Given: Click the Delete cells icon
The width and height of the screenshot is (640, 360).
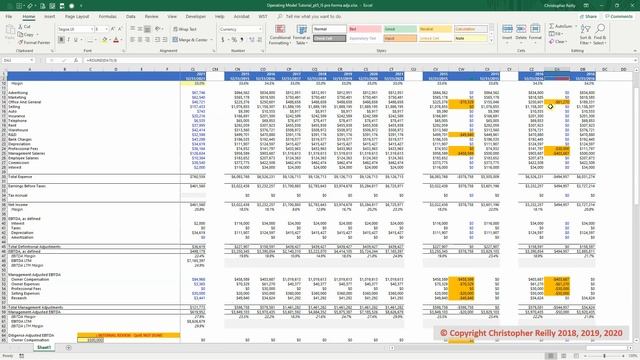Looking at the screenshot, I should coord(521,29).
